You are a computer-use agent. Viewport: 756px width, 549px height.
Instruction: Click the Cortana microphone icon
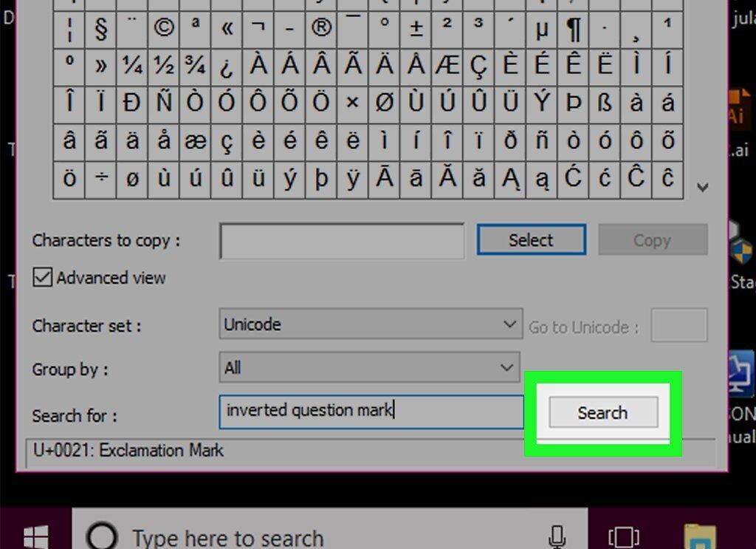[557, 536]
